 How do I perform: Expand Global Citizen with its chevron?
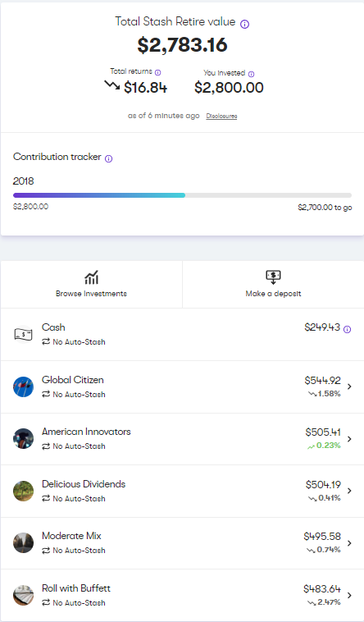point(349,386)
